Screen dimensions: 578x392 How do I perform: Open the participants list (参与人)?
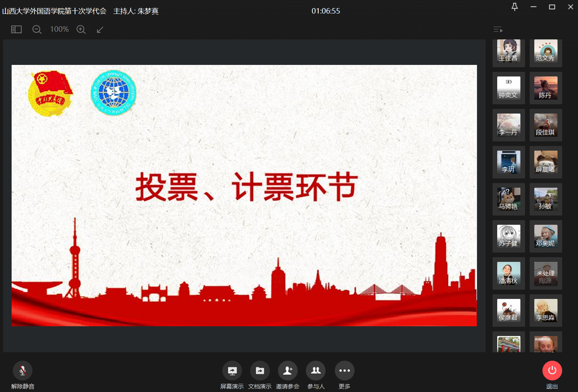pyautogui.click(x=315, y=371)
